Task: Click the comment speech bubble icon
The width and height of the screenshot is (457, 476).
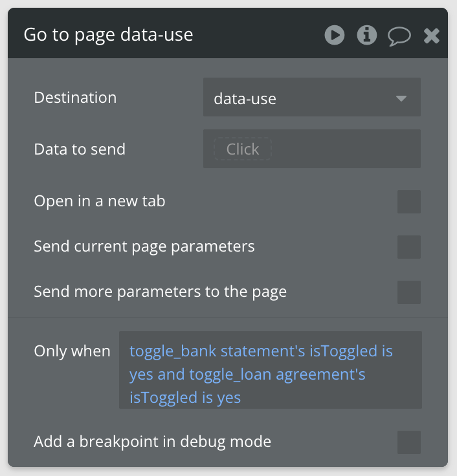Action: coord(399,35)
